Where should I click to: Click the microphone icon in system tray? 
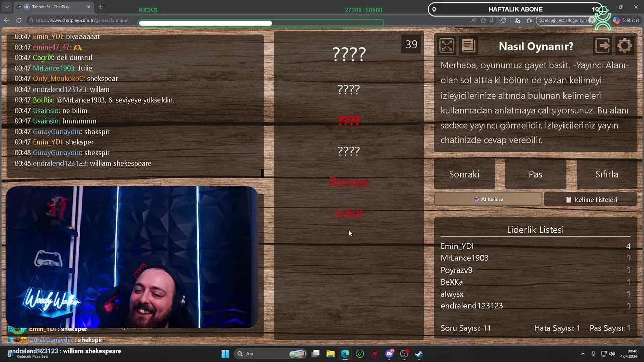(x=594, y=354)
